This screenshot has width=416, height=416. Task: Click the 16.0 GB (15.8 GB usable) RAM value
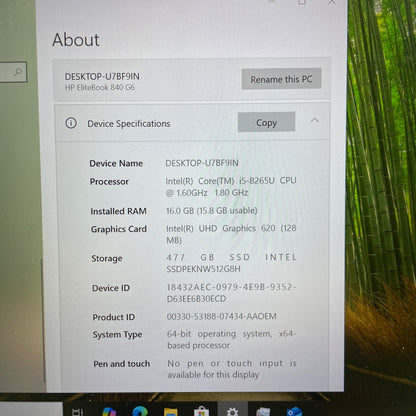pos(212,211)
